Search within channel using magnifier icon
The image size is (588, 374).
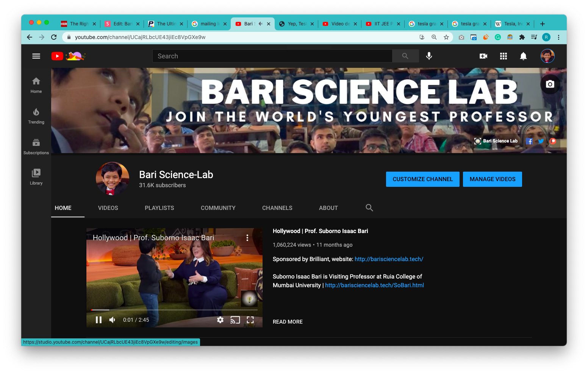[369, 208]
